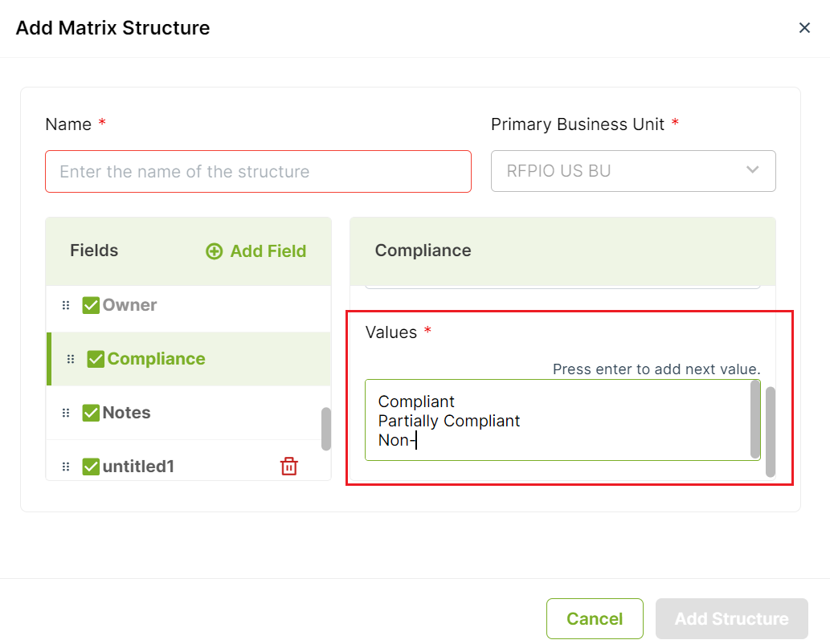This screenshot has width=830, height=644.
Task: Uncheck the Compliance field checkbox
Action: coord(96,359)
